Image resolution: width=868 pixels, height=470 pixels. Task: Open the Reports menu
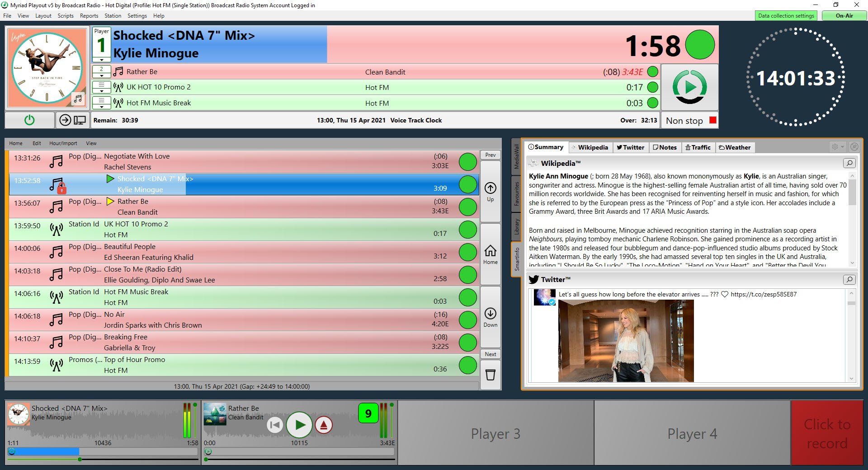(89, 16)
